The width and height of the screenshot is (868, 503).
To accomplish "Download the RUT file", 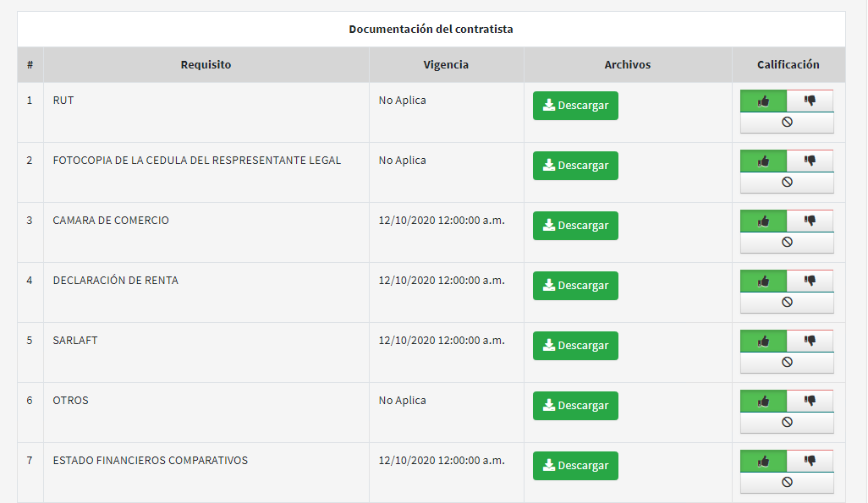I will pyautogui.click(x=575, y=106).
